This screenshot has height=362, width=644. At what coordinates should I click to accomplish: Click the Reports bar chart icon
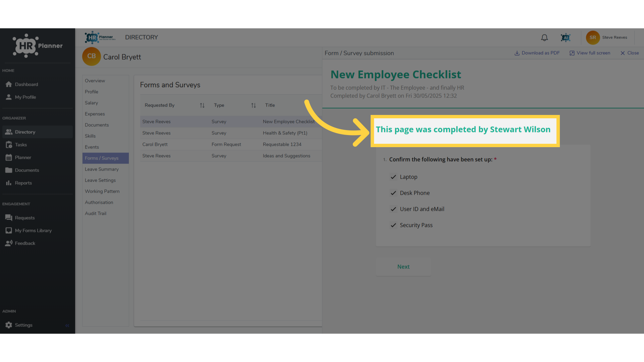[9, 183]
